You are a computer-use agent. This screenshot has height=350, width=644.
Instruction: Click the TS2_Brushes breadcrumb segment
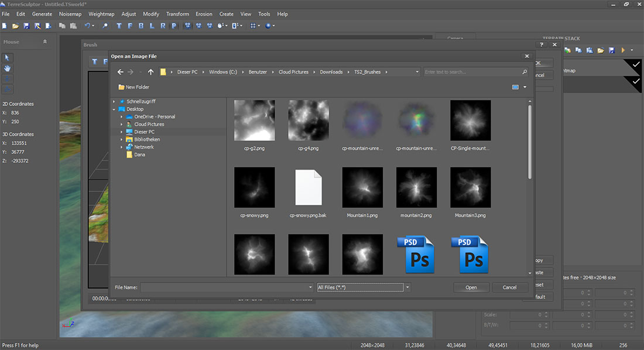pyautogui.click(x=368, y=72)
